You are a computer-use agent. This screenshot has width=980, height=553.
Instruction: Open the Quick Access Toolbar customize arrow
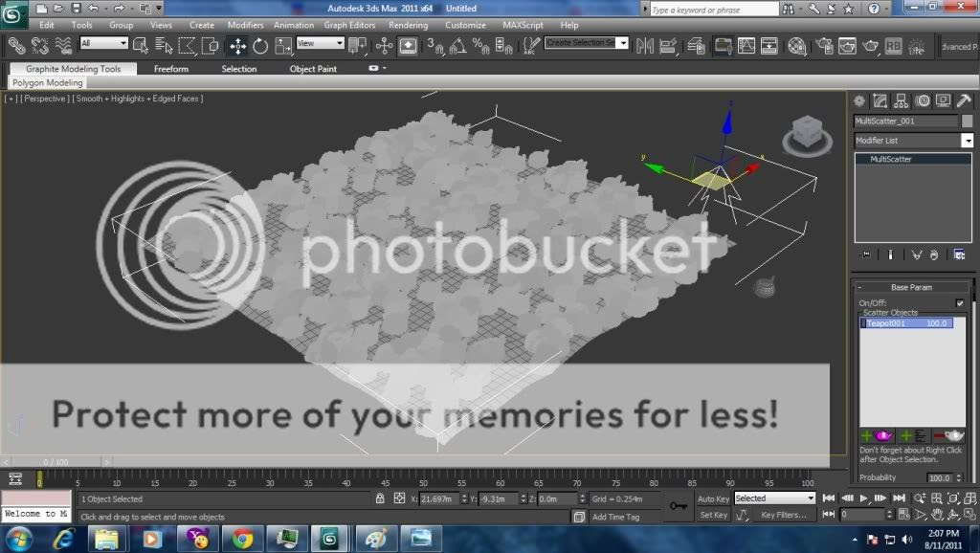click(159, 9)
